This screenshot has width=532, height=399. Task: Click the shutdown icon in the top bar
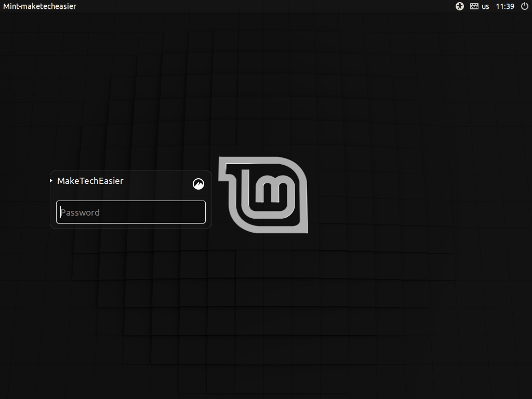[x=525, y=6]
